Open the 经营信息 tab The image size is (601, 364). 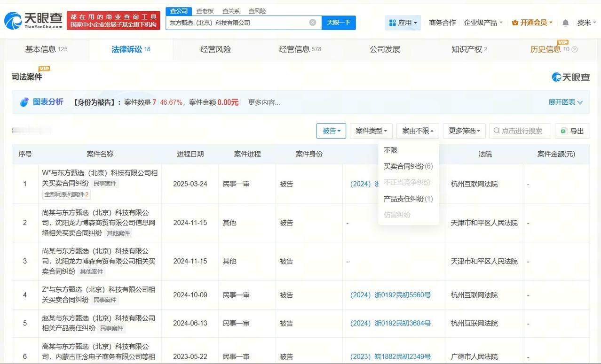[300, 49]
